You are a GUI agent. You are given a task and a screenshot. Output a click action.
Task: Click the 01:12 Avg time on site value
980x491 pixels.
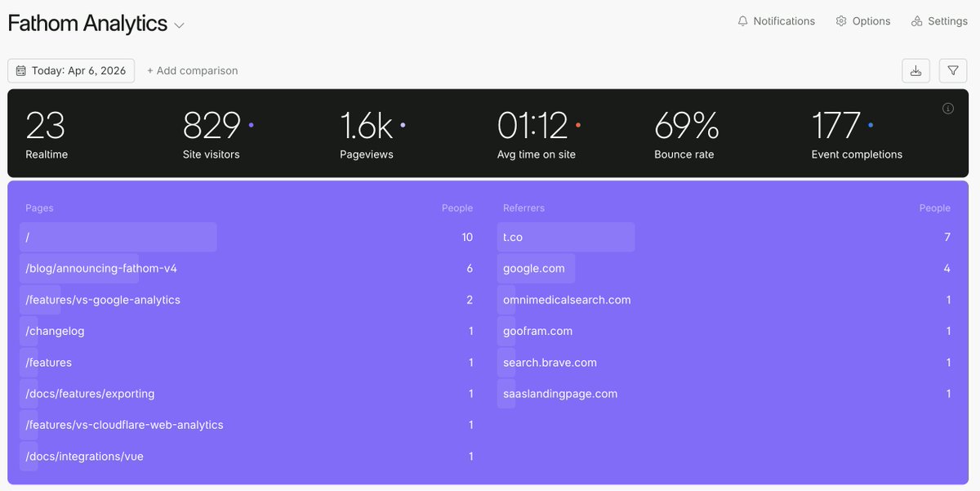(x=532, y=126)
